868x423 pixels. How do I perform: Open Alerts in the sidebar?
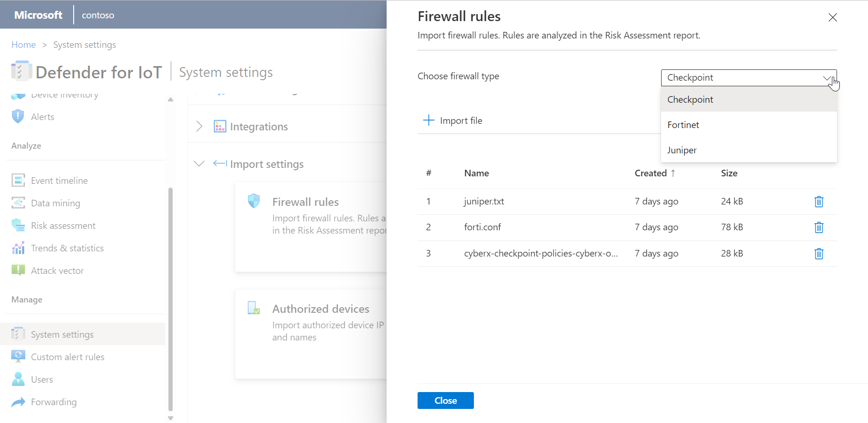click(x=43, y=117)
